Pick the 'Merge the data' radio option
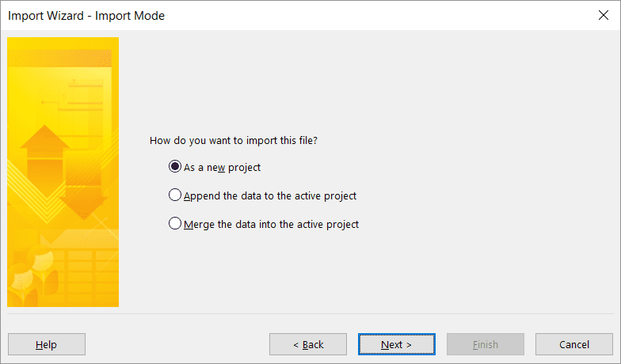The height and width of the screenshot is (364, 621). coord(174,223)
